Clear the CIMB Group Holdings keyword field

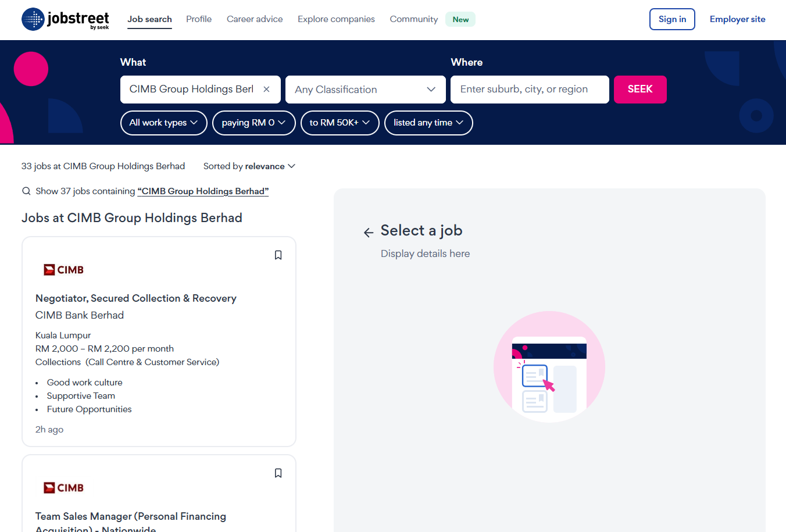[x=266, y=89]
